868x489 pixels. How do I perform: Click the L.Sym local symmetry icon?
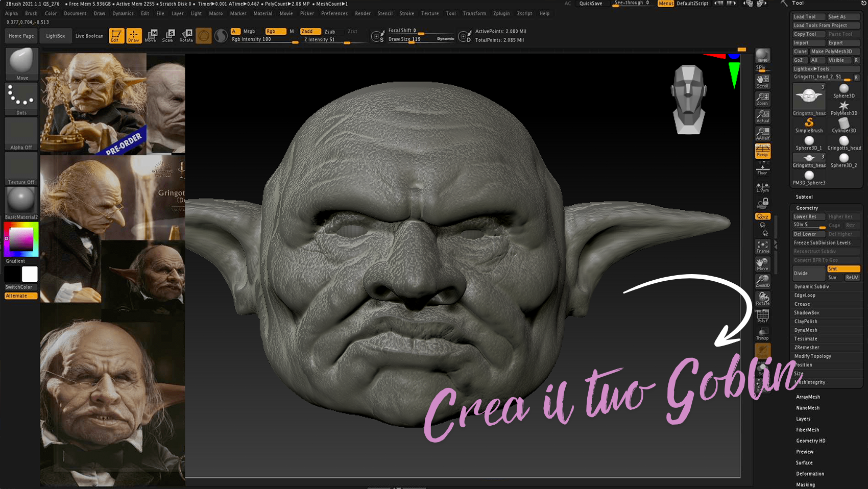(762, 187)
